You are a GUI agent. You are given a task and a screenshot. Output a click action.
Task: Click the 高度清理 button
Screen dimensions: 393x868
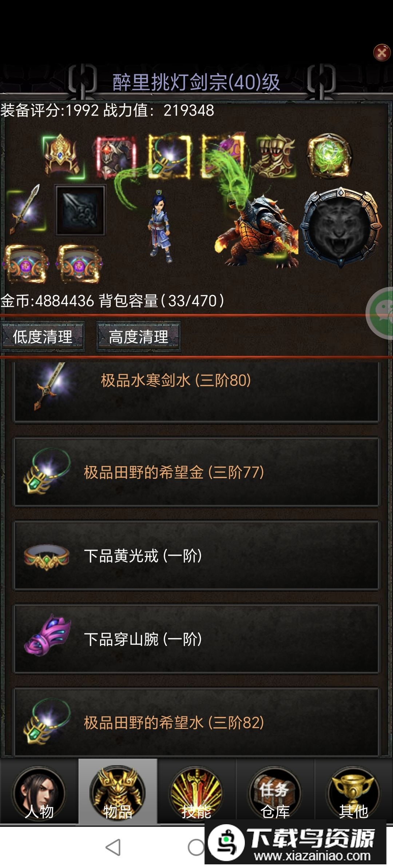[x=138, y=336]
